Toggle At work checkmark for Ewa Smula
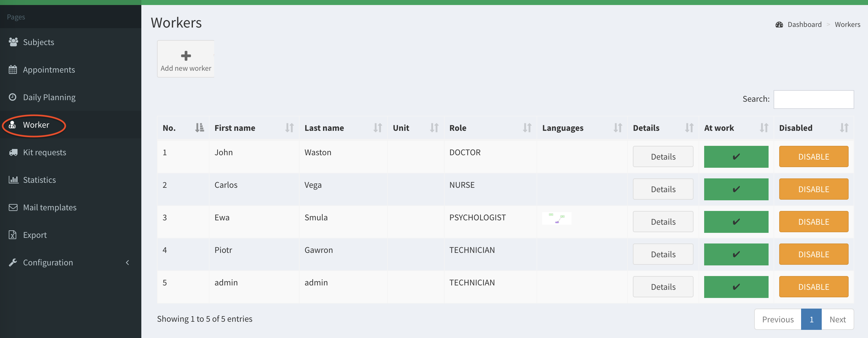The height and width of the screenshot is (338, 868). coord(735,222)
